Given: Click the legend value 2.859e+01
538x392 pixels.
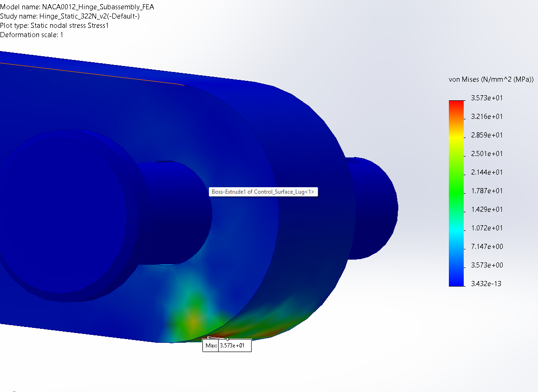Looking at the screenshot, I should click(486, 135).
